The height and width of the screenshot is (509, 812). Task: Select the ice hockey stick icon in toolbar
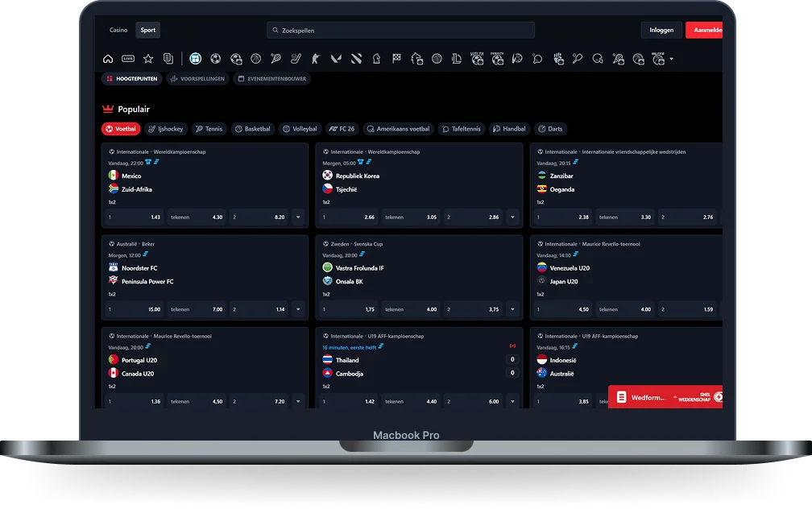(x=296, y=59)
